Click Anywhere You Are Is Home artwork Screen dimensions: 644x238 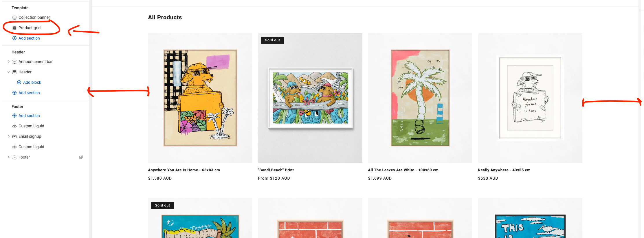(200, 98)
